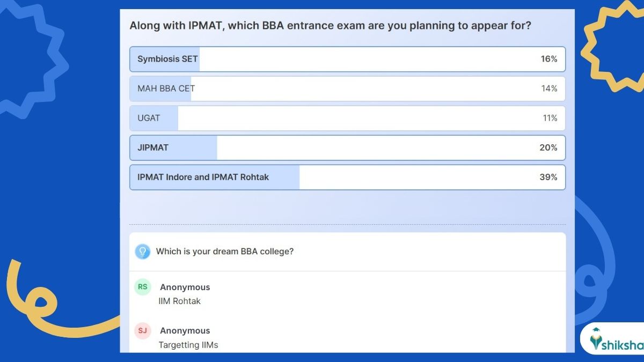Click the SJ user avatar
This screenshot has height=362, width=644.
[x=143, y=331]
